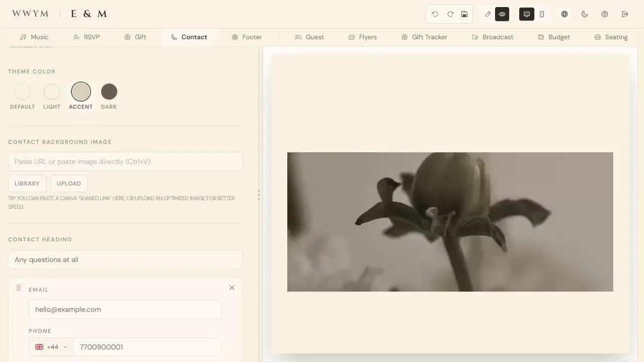The height and width of the screenshot is (362, 644).
Task: Click the undo arrow icon
Action: [x=435, y=14]
